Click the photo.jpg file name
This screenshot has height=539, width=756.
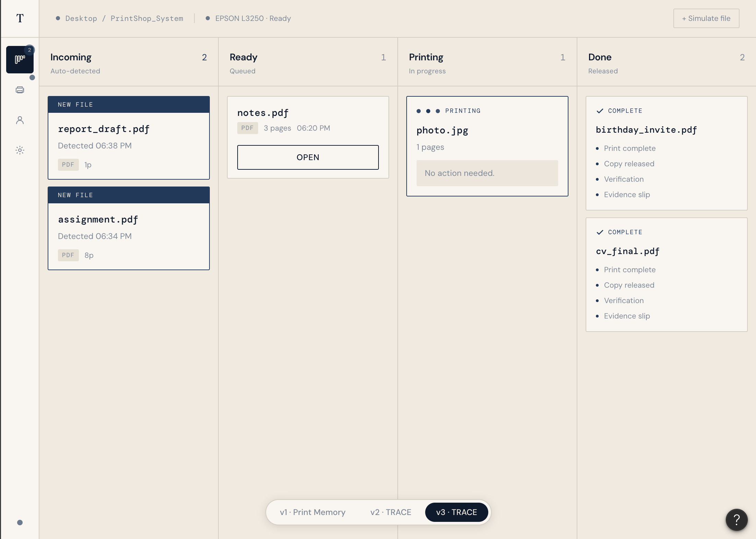point(442,131)
